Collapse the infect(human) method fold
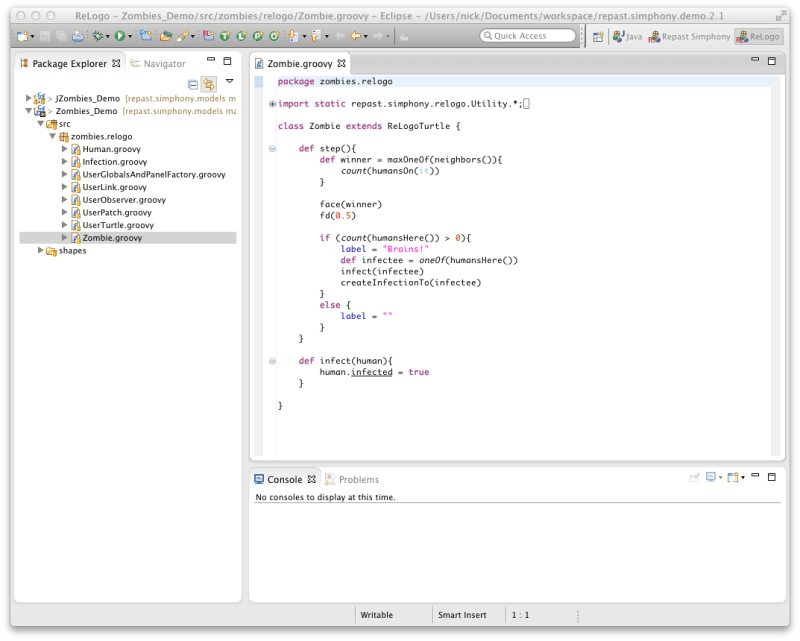The width and height of the screenshot is (800, 641). click(272, 361)
